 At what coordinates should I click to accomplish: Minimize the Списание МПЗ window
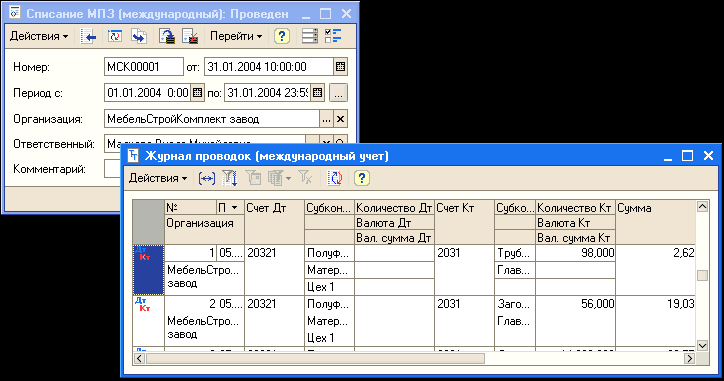pyautogui.click(x=306, y=14)
